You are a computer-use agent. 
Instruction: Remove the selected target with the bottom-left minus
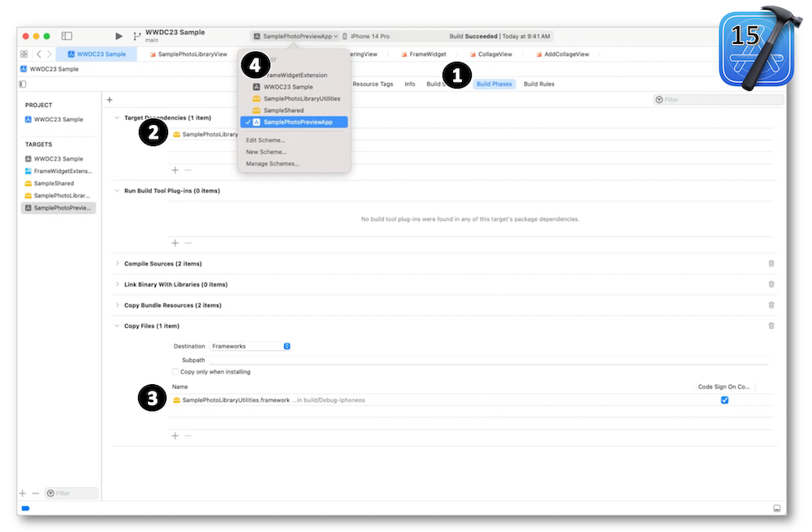click(x=35, y=493)
